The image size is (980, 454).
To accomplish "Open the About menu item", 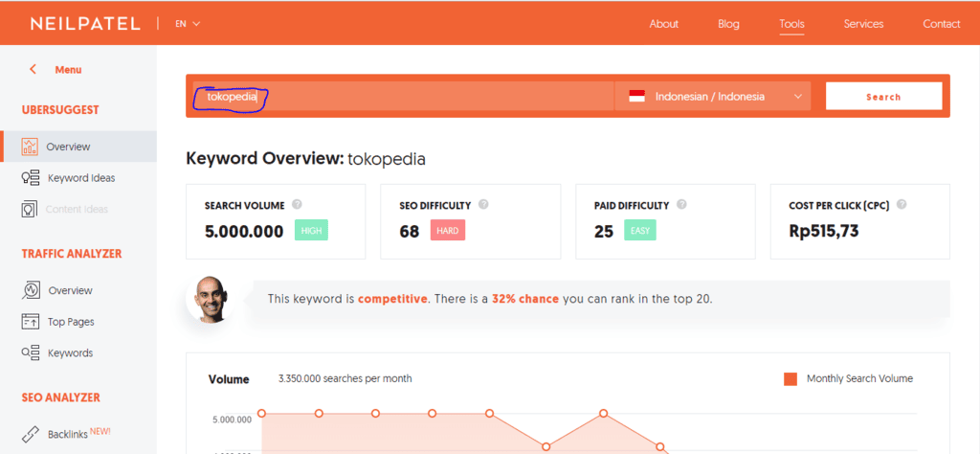I will click(x=664, y=24).
